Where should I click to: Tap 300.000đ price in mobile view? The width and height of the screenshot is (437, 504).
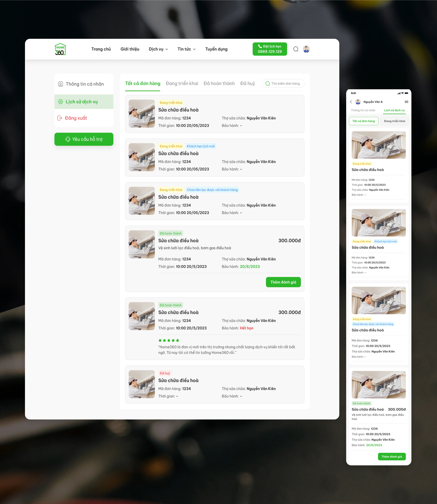pos(397,409)
